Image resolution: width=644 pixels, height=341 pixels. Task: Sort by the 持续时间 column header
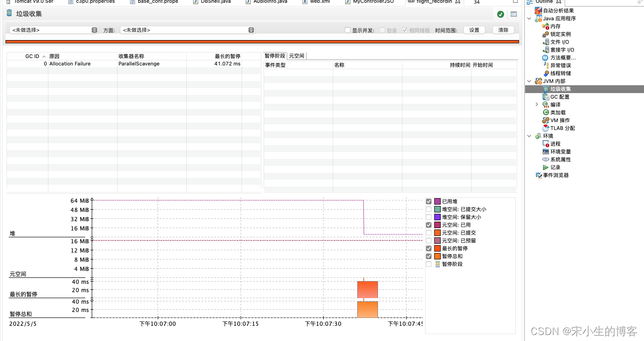437,65
